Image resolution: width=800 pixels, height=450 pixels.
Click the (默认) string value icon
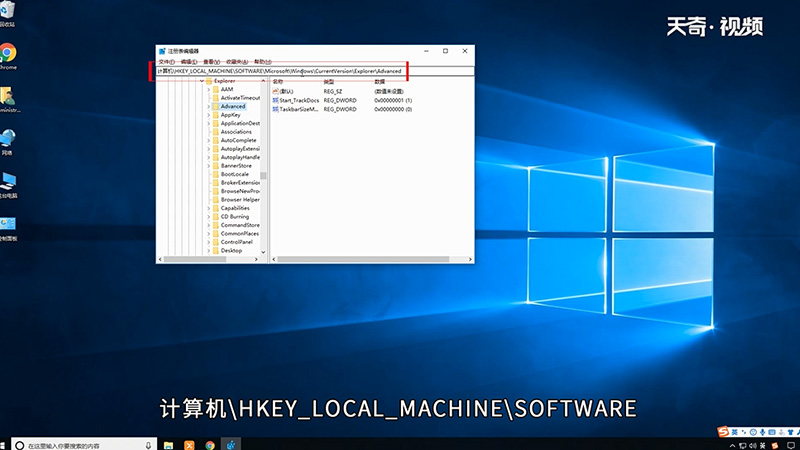pos(276,91)
